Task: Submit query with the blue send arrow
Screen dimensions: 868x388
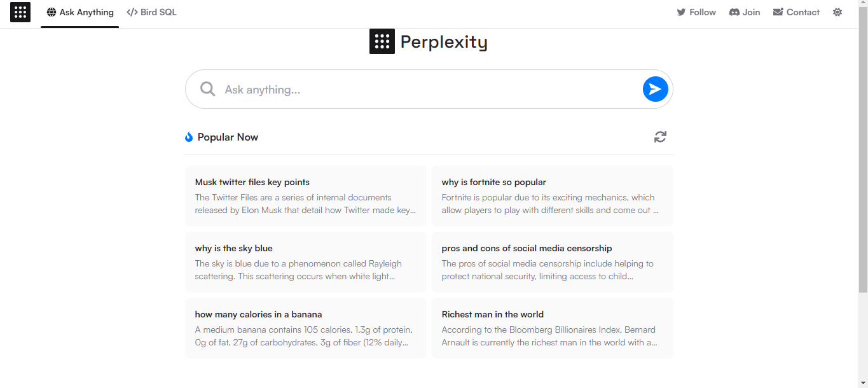Action: [655, 89]
